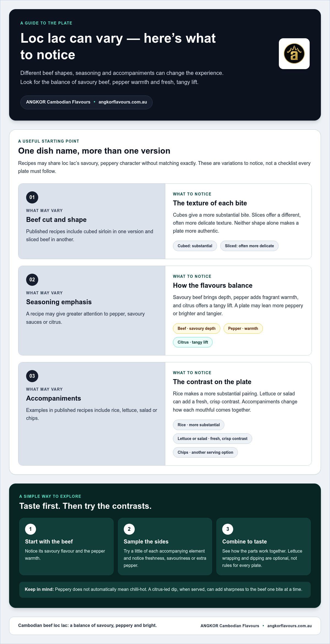Image resolution: width=330 pixels, height=644 pixels.
Task: Click 'Chips · another serving option' tag
Action: coord(205,452)
